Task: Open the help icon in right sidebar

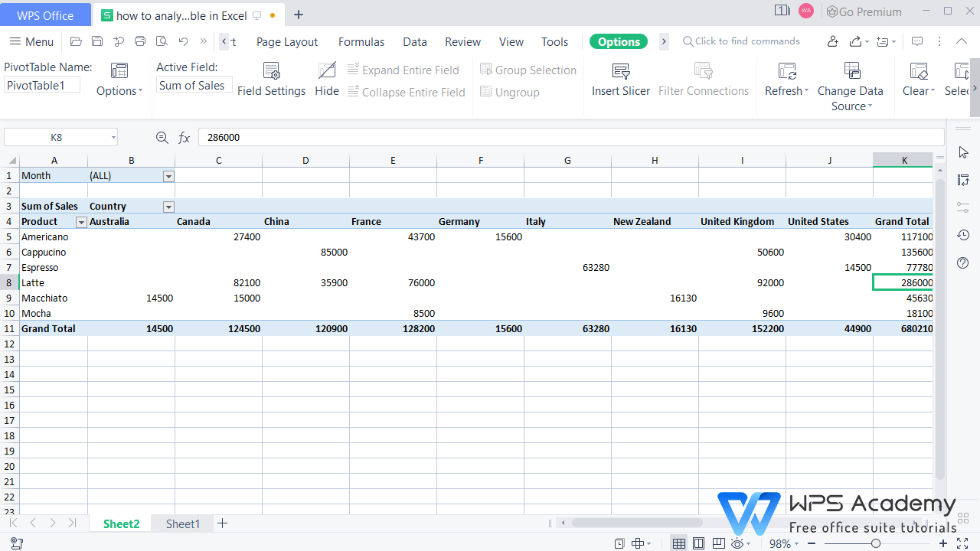Action: (x=963, y=263)
